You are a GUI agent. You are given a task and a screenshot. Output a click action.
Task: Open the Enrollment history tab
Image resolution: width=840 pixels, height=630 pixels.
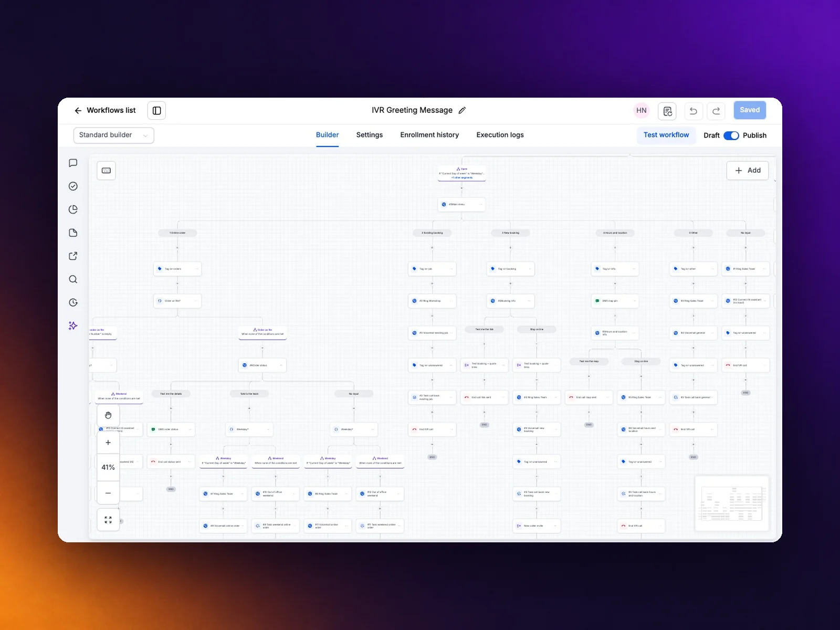pyautogui.click(x=429, y=135)
